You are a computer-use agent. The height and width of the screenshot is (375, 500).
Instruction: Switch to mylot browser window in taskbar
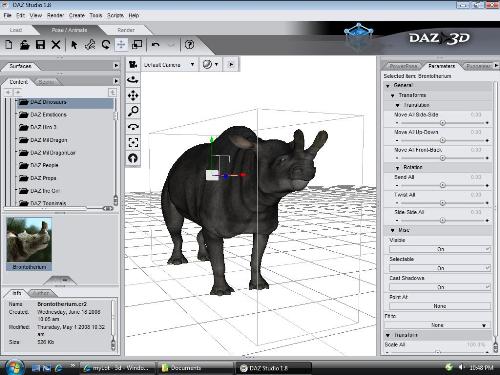click(118, 368)
